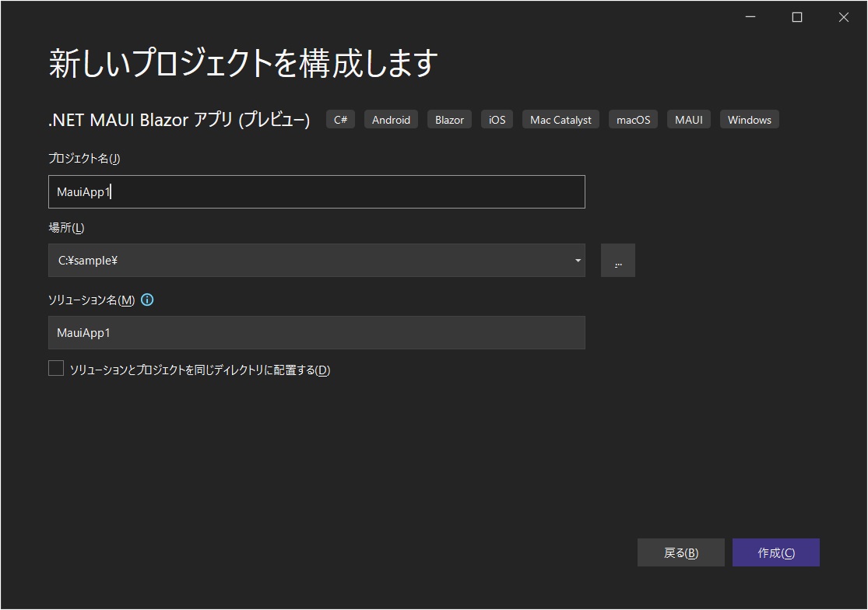Maximize the dialog window
The image size is (868, 610).
coord(797,17)
